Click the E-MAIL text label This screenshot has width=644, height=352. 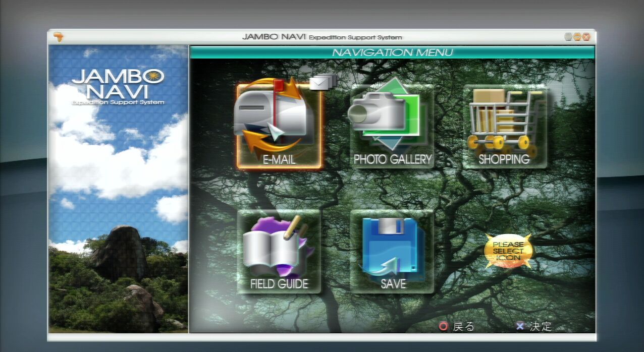(x=279, y=159)
